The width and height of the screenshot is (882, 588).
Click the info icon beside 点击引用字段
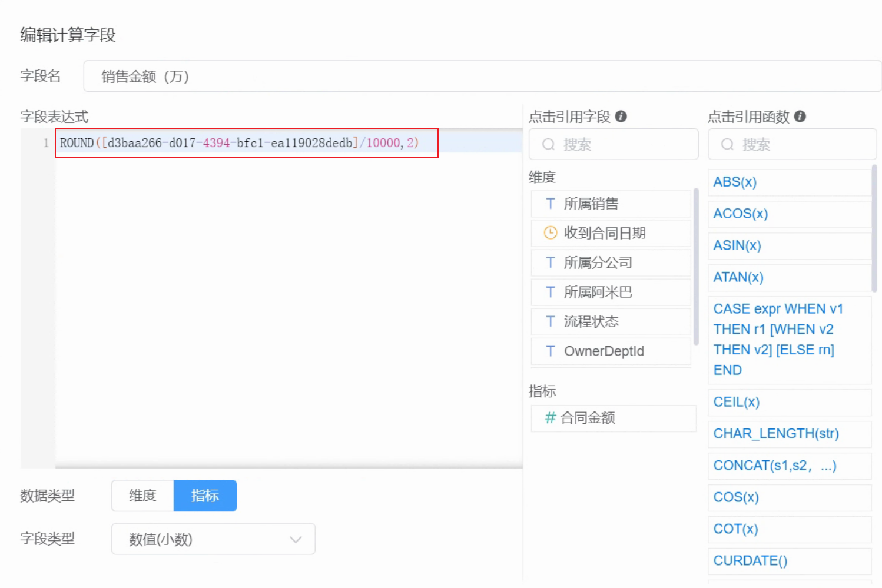click(621, 117)
